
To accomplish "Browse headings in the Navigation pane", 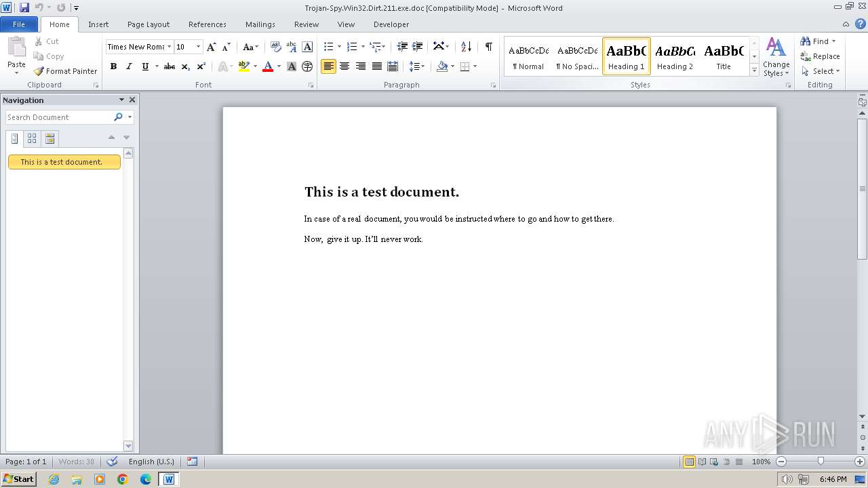I will point(15,139).
